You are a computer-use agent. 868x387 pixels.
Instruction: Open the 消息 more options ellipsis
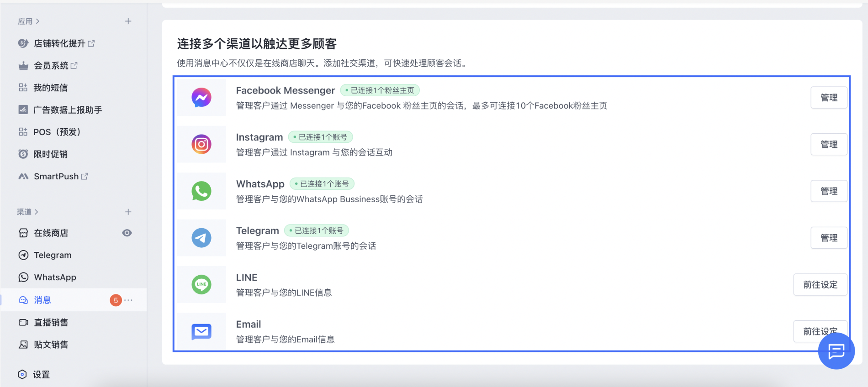point(128,300)
